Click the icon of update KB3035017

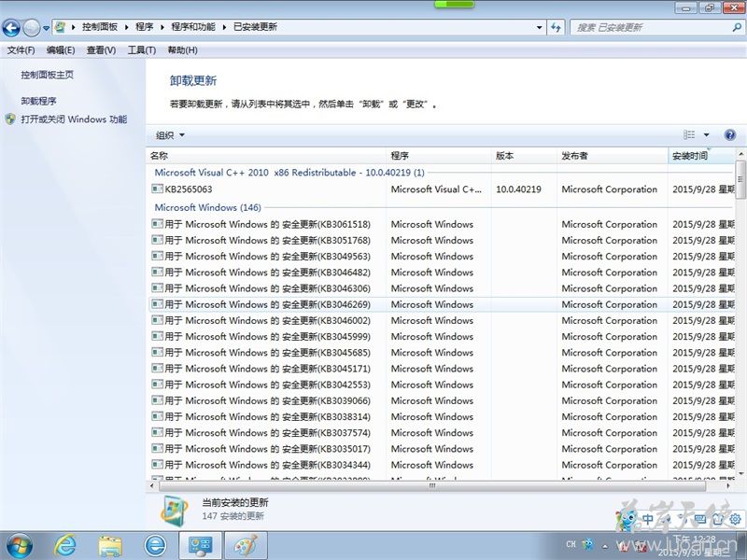157,448
